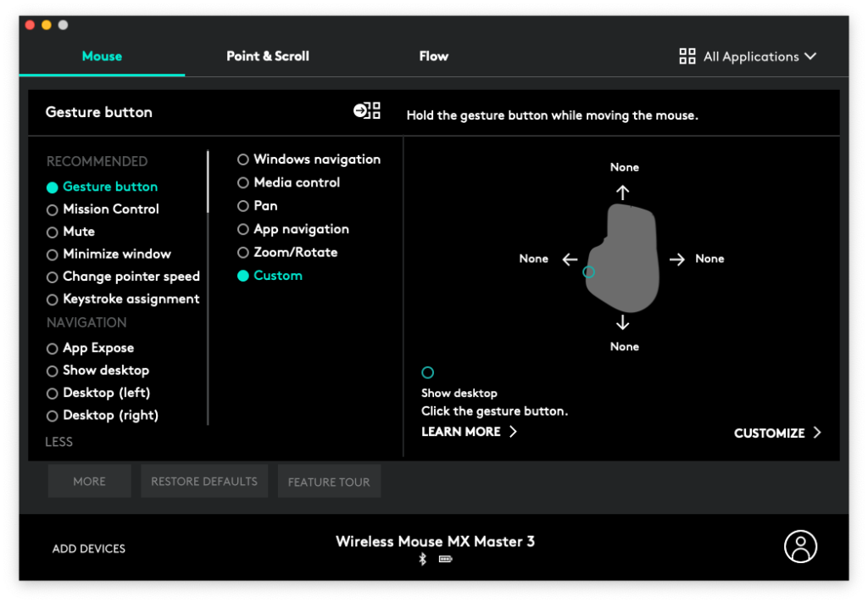Image resolution: width=868 pixels, height=603 pixels.
Task: Click RESTORE DEFAULTS button
Action: point(204,481)
